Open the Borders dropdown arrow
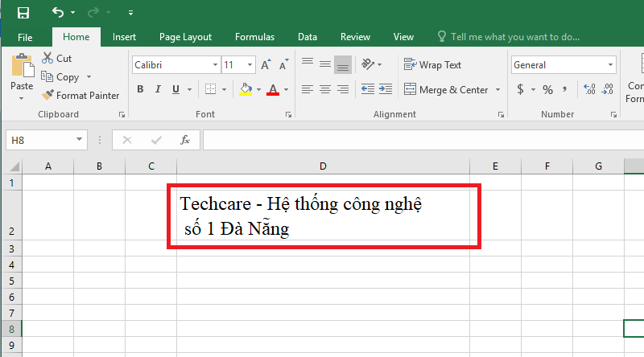This screenshot has width=644, height=357. pyautogui.click(x=225, y=89)
